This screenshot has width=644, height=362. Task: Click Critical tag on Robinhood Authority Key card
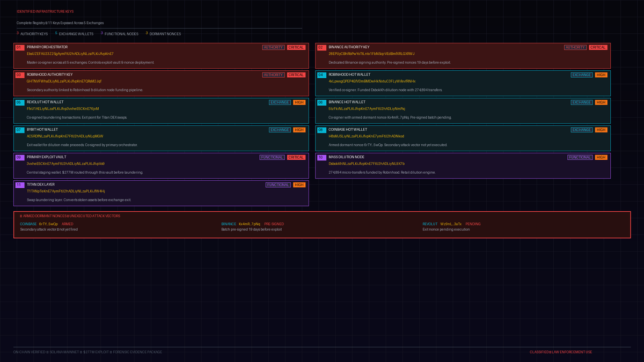[x=296, y=75]
